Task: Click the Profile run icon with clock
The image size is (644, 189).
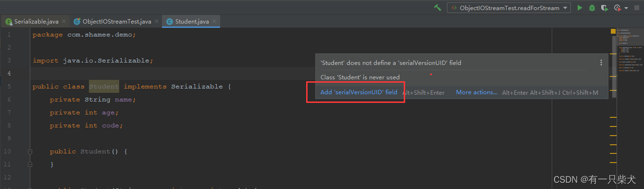Action: [x=618, y=8]
